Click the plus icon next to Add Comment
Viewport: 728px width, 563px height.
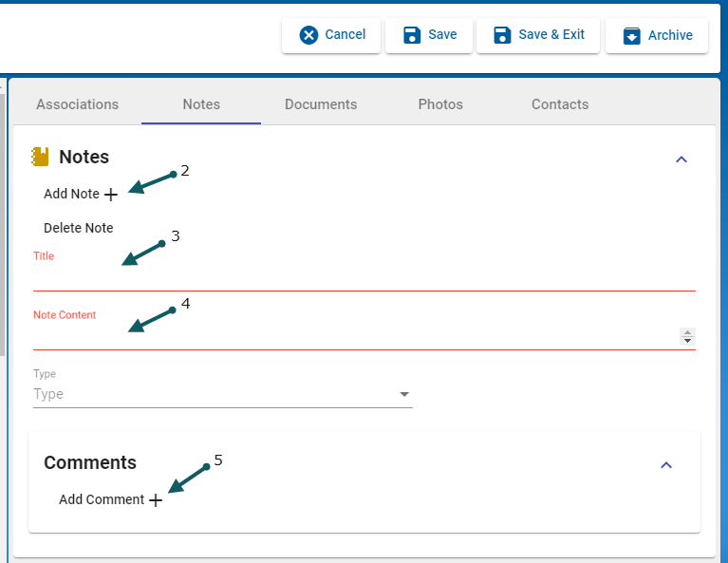(x=156, y=500)
